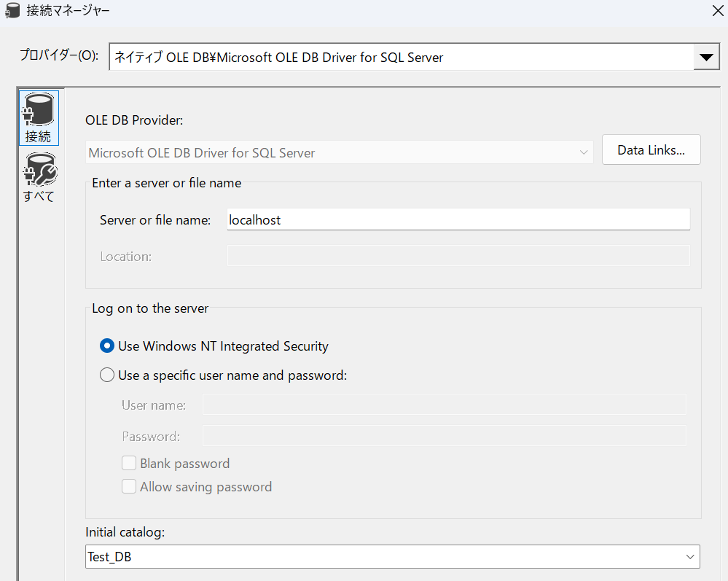The image size is (728, 581).
Task: Close the 接続マネージャー dialog
Action: (718, 11)
